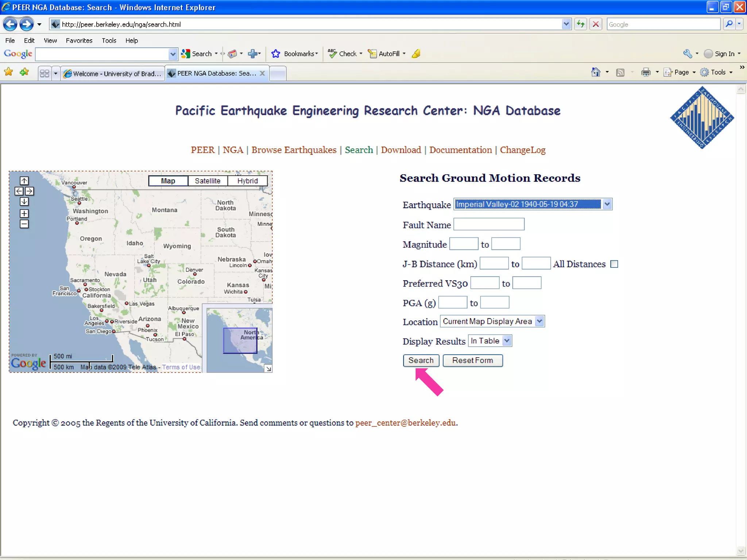
Task: Switch to Welcome - University of Bradford tab
Action: coord(113,74)
